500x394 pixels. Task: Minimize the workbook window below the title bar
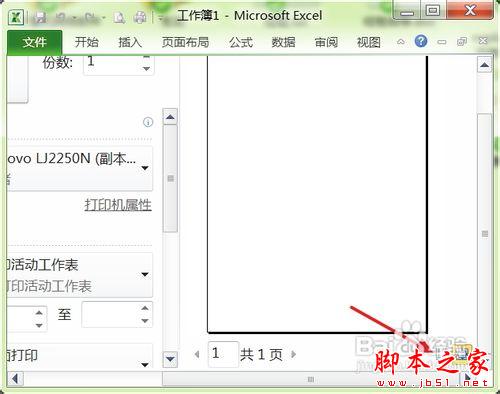click(442, 42)
